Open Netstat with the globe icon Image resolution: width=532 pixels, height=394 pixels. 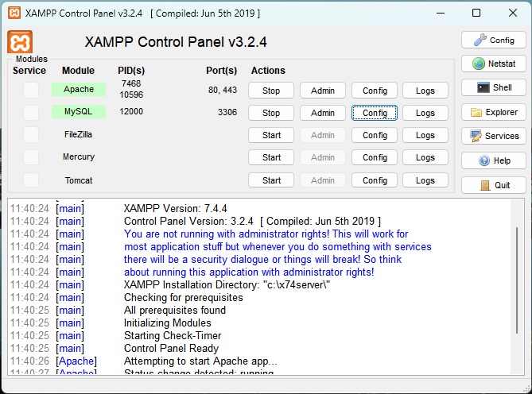494,64
